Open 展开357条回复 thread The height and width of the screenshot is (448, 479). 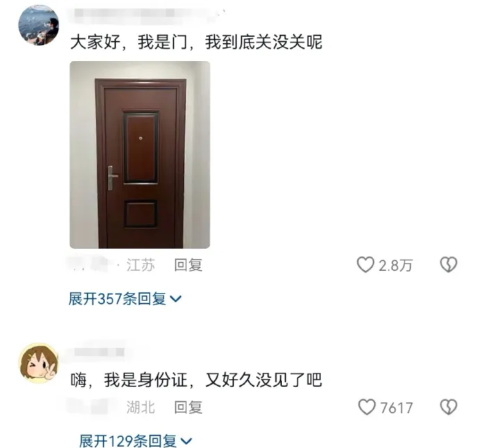click(x=125, y=299)
